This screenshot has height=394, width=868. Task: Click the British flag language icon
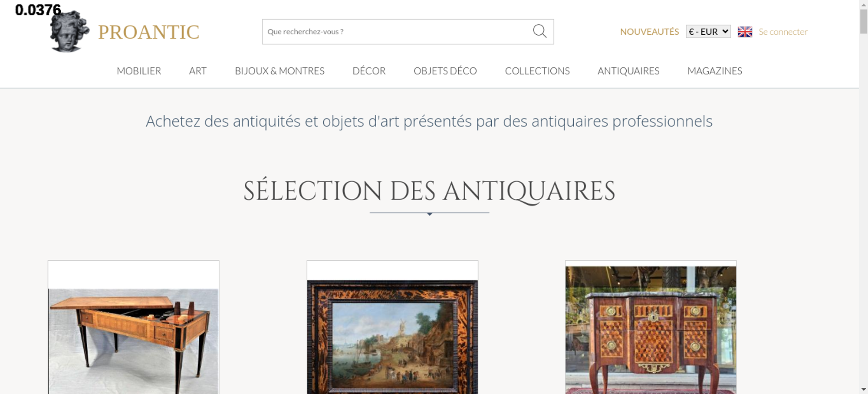coord(745,32)
